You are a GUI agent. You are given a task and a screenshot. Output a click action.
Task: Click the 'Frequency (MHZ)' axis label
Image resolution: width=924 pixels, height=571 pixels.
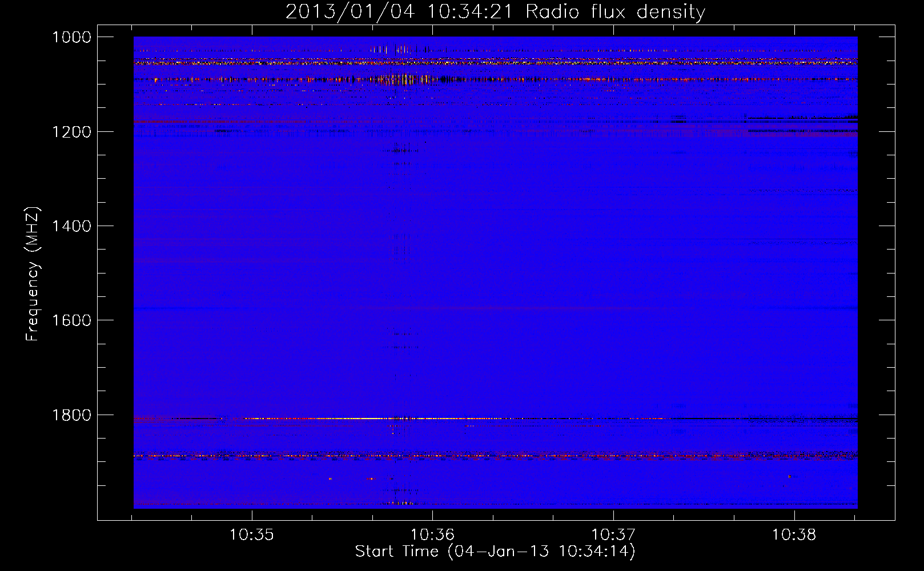coord(33,274)
